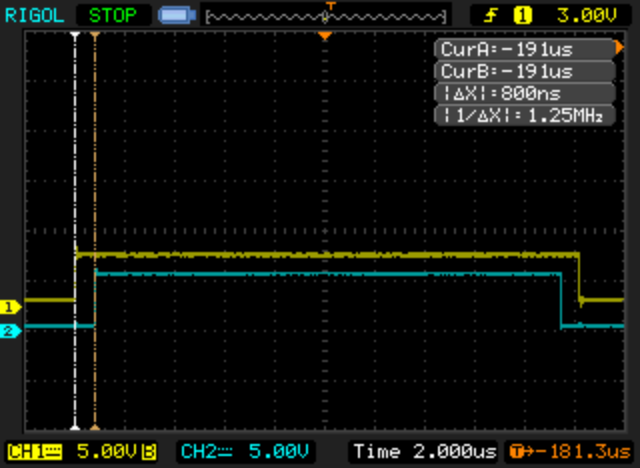Click the -181.3us trigger offset value
This screenshot has height=468, width=640.
(x=583, y=452)
